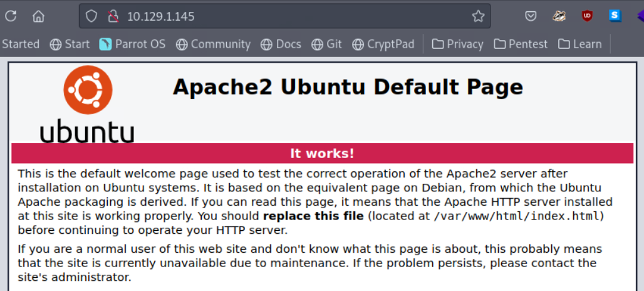Screen dimensions: 644x291
Task: Bookmark this page with the star icon
Action: pos(478,16)
